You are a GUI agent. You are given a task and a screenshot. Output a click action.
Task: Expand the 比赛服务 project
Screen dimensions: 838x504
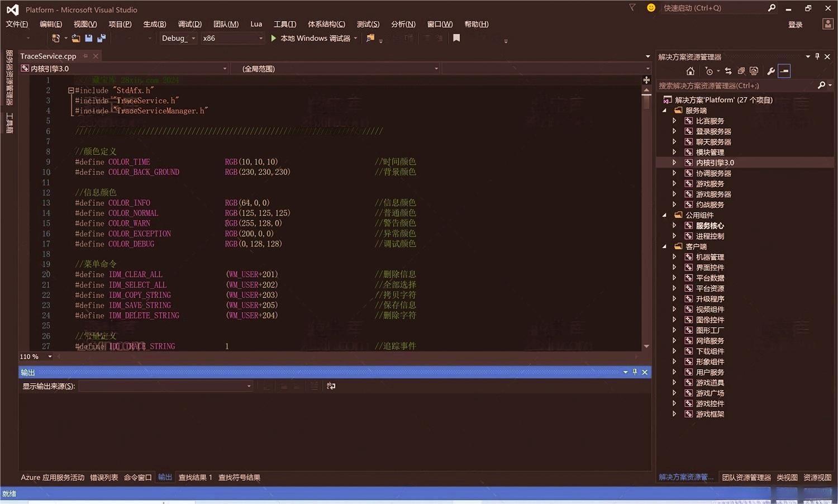coord(674,121)
